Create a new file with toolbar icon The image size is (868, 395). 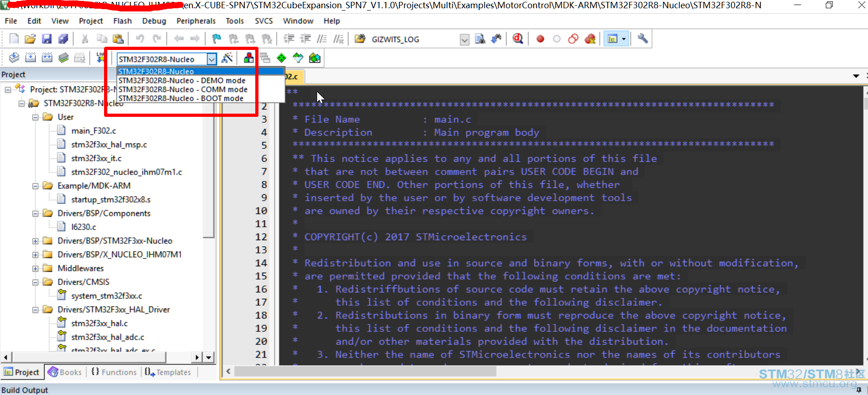pos(14,39)
